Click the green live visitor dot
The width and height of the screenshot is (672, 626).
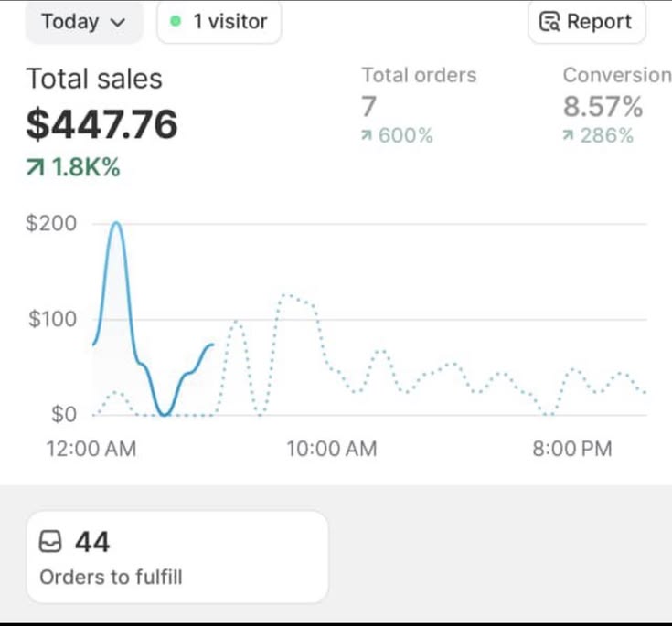[176, 21]
